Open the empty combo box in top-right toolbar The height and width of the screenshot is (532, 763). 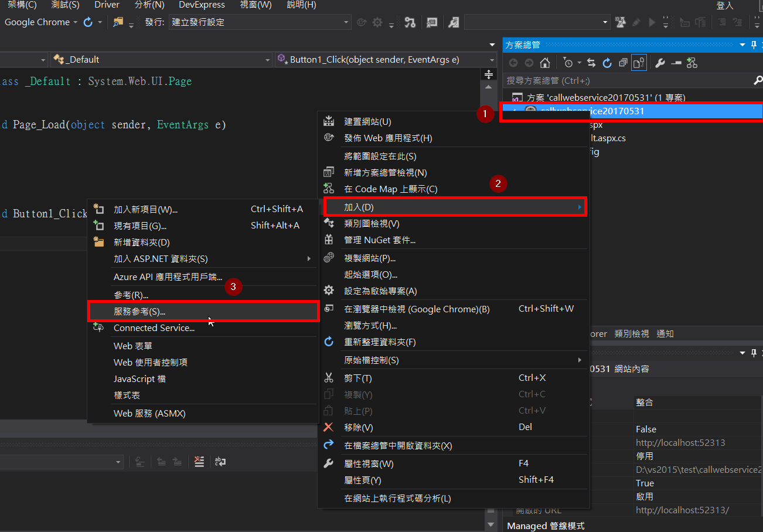click(537, 22)
